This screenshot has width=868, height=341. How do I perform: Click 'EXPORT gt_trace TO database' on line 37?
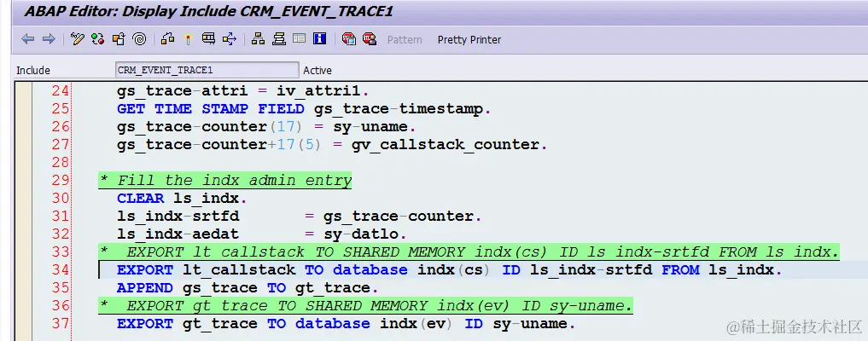pyautogui.click(x=243, y=324)
